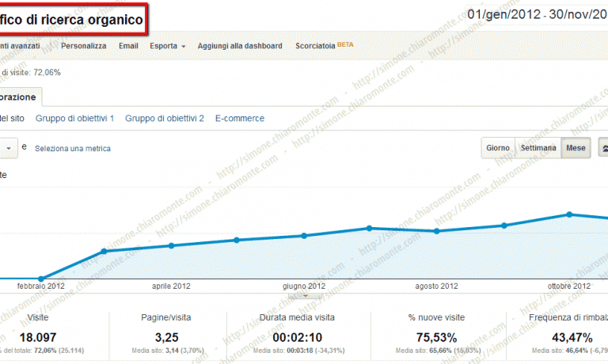Click 'Media sito: 3,14 (3,70%)' text

point(168,351)
